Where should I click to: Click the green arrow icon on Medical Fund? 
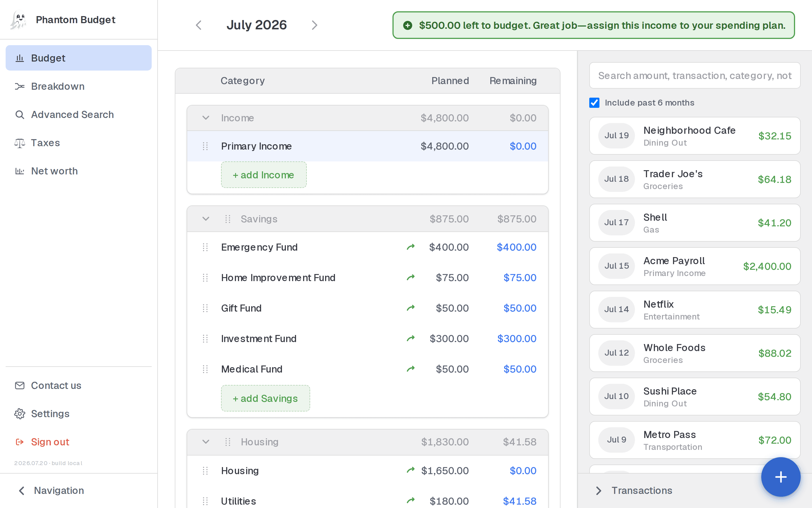coord(411,369)
